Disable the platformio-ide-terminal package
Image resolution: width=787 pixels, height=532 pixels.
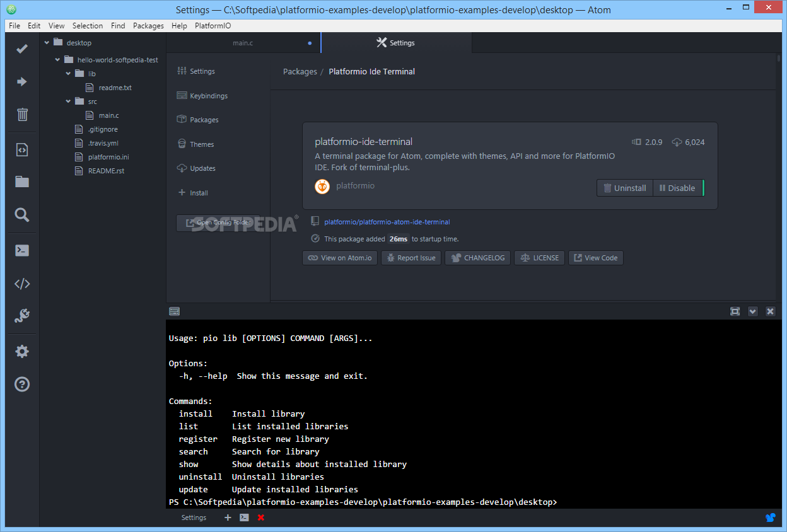[677, 188]
